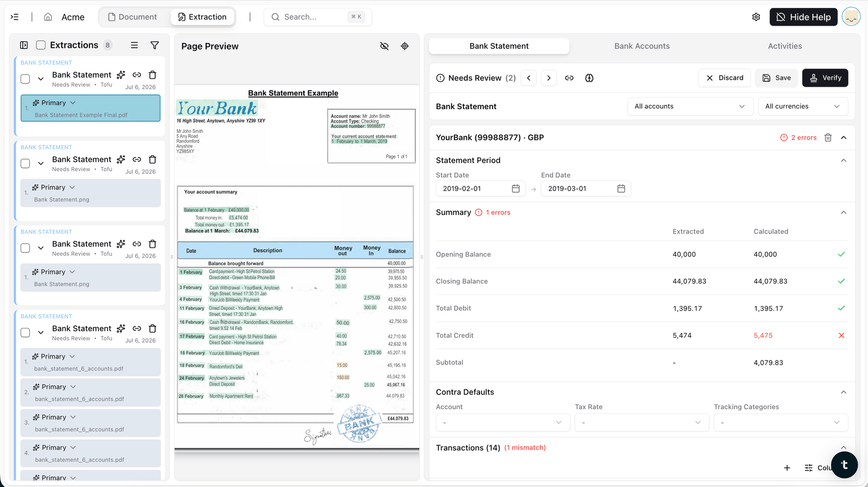Click the target locate icon in Page Preview
This screenshot has height=487, width=868.
[405, 46]
